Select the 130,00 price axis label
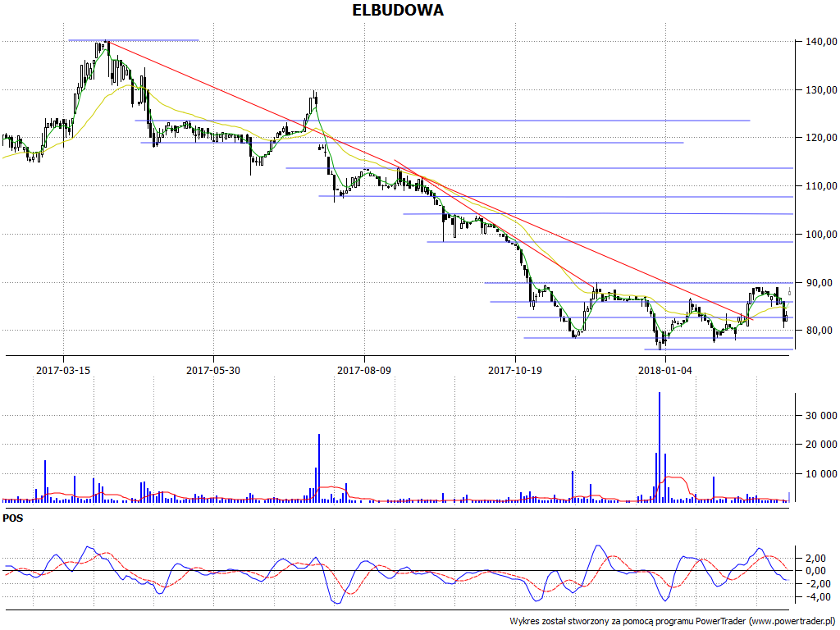Viewport: 840px width, 630px height. point(821,89)
